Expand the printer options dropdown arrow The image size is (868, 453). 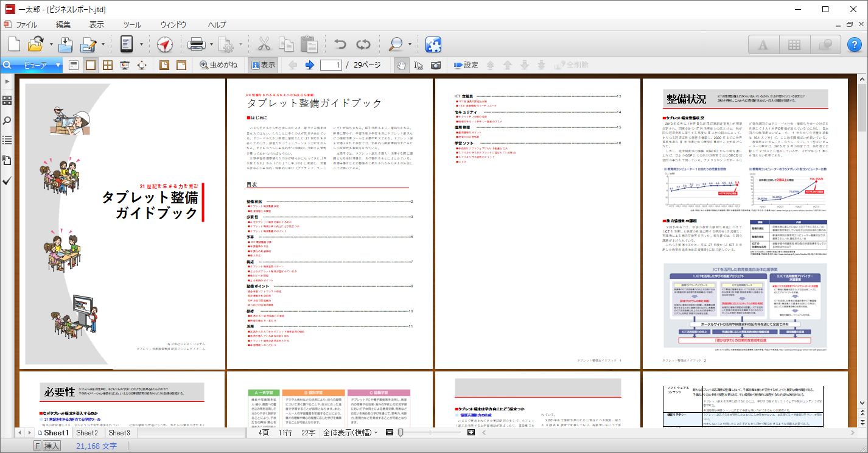pos(211,44)
